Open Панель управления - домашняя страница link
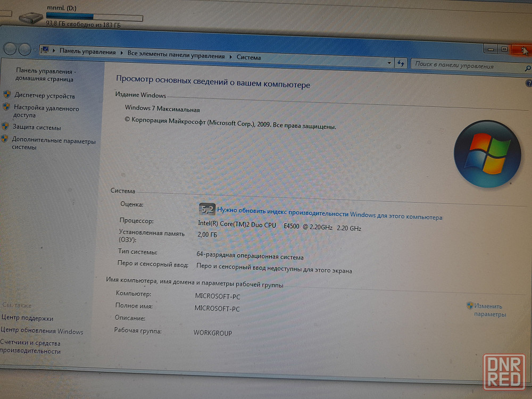 click(x=45, y=75)
